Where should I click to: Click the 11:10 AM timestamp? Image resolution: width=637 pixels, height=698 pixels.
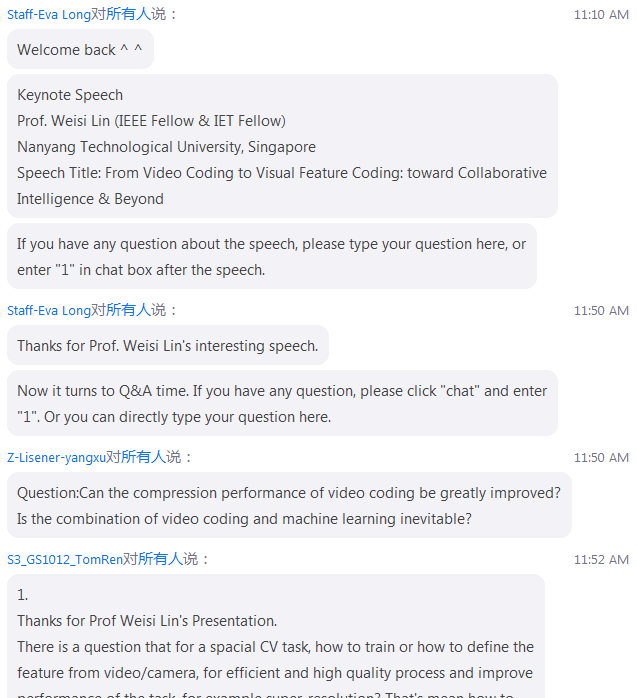coord(601,15)
